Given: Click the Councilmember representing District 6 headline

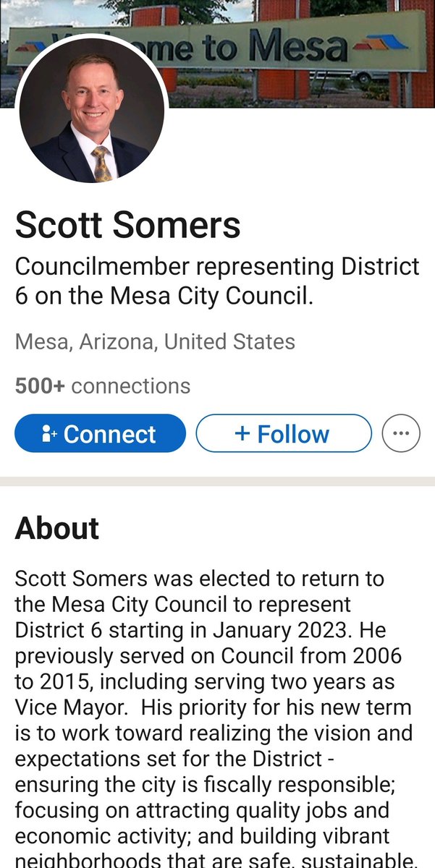Looking at the screenshot, I should [217, 281].
